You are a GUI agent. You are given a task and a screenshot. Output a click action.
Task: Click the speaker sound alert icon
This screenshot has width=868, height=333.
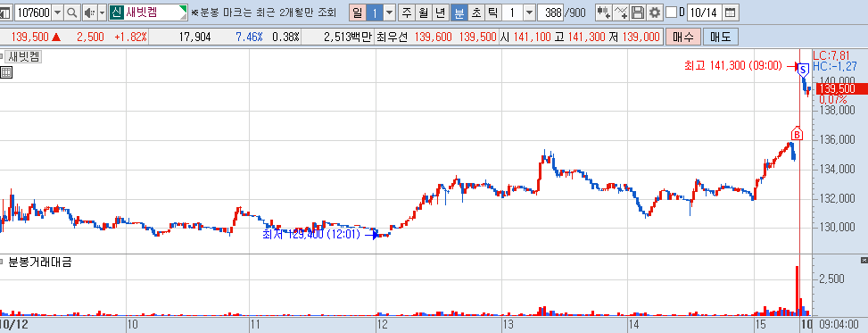(x=90, y=12)
